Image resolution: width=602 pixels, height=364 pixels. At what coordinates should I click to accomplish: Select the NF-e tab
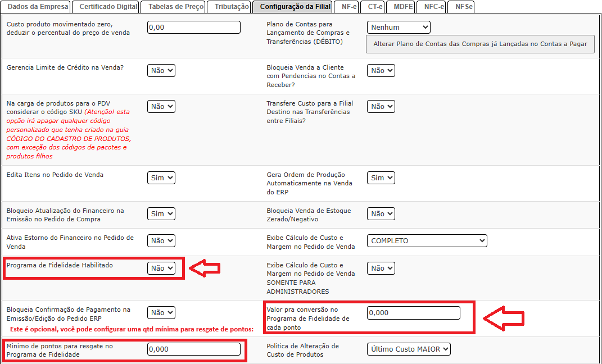coord(349,7)
